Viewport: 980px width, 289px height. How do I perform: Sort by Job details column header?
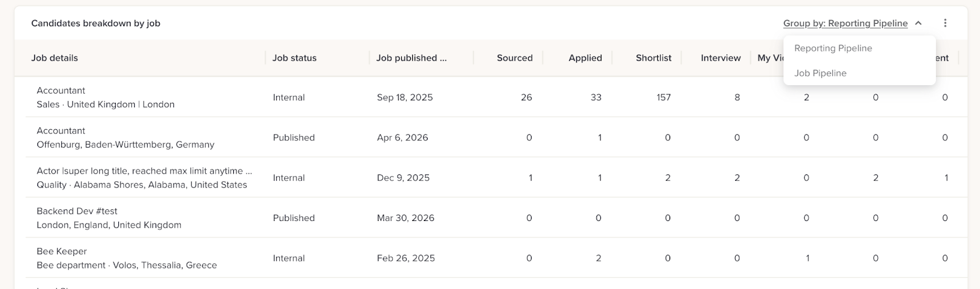click(x=55, y=58)
